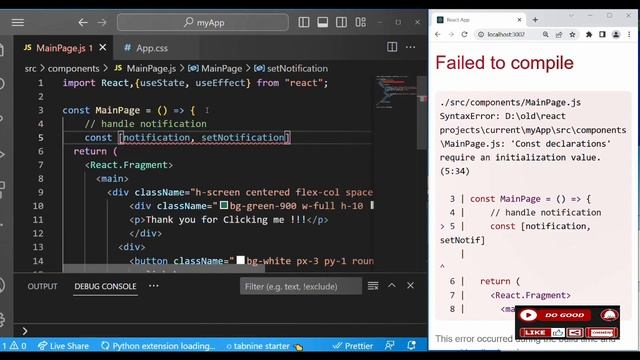The image size is (640, 360).
Task: Click the debug console filter field
Action: [x=301, y=286]
